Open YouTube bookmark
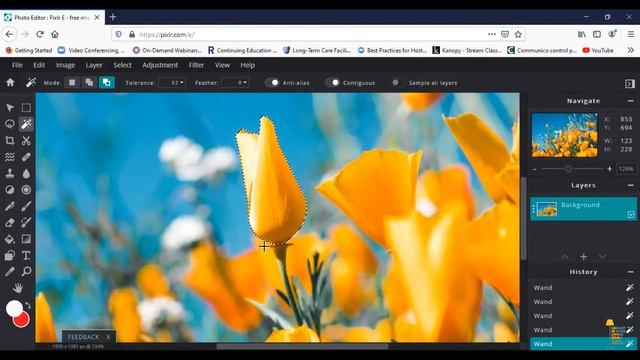 [598, 50]
